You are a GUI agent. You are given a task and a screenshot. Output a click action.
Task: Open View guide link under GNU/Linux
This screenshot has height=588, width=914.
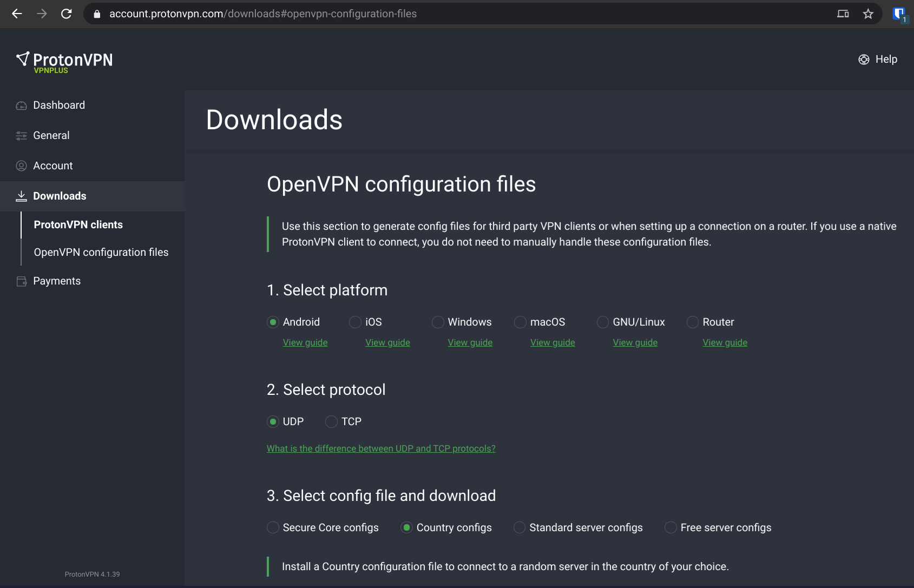click(635, 343)
